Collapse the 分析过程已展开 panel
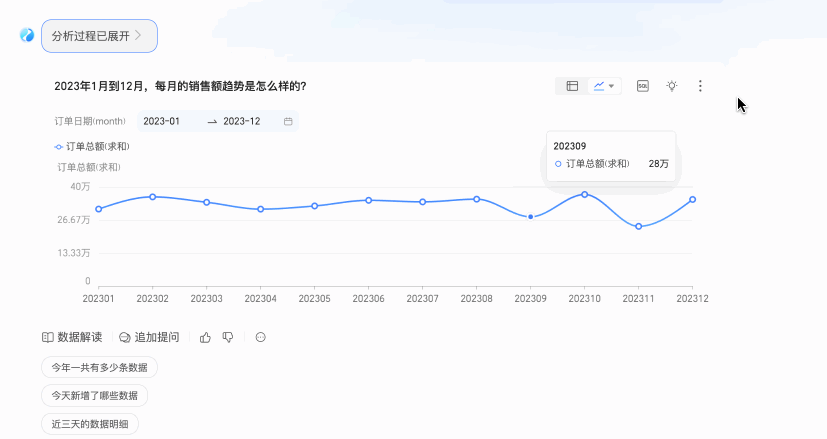 click(99, 36)
